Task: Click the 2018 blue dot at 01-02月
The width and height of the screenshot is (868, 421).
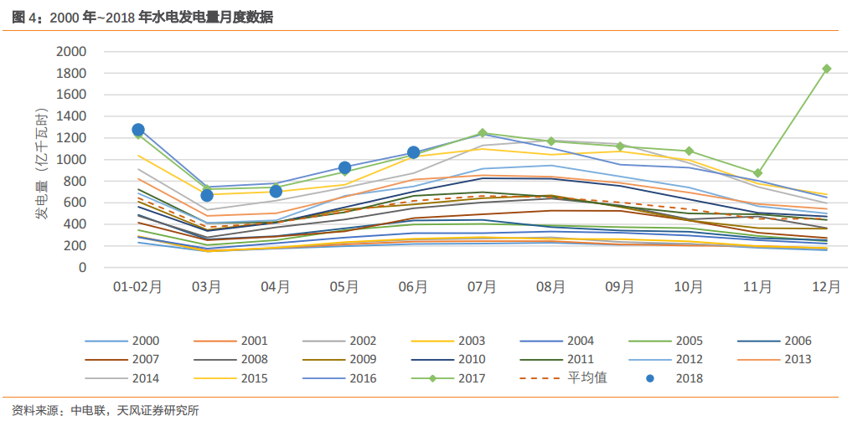Action: (x=138, y=130)
